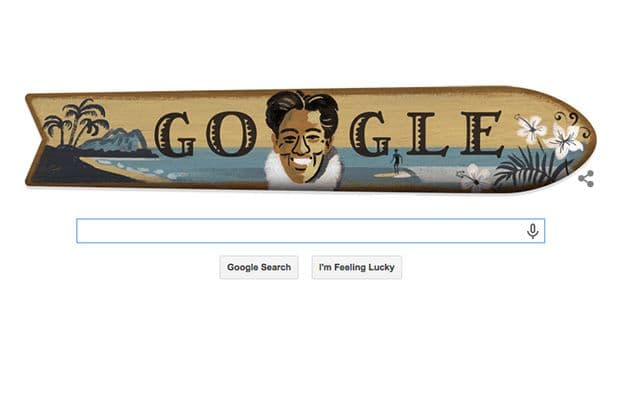Click the letter L in the doodle
Image resolution: width=620 pixels, height=410 pixels.
[x=428, y=134]
